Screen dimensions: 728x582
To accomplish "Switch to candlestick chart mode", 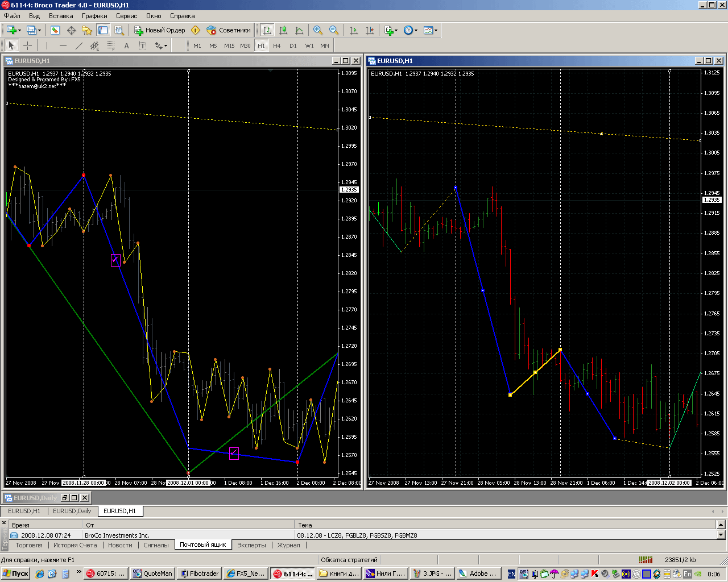I will coord(283,30).
